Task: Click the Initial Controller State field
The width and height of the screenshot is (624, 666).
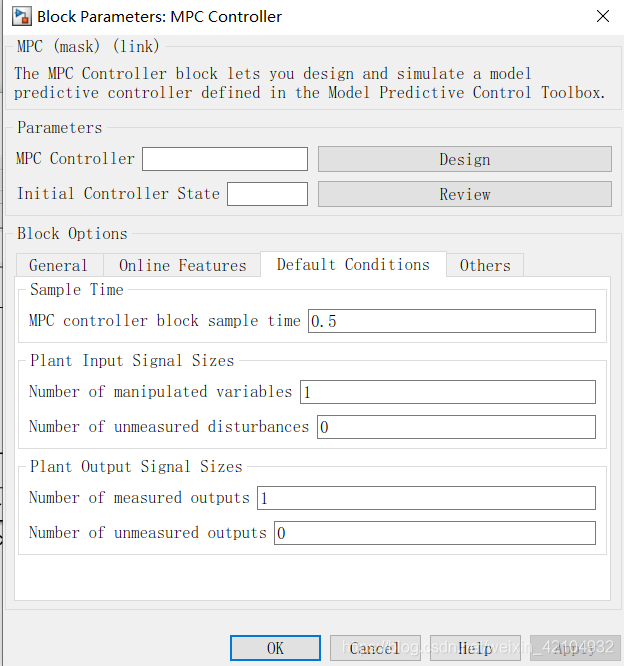Action: (x=267, y=194)
